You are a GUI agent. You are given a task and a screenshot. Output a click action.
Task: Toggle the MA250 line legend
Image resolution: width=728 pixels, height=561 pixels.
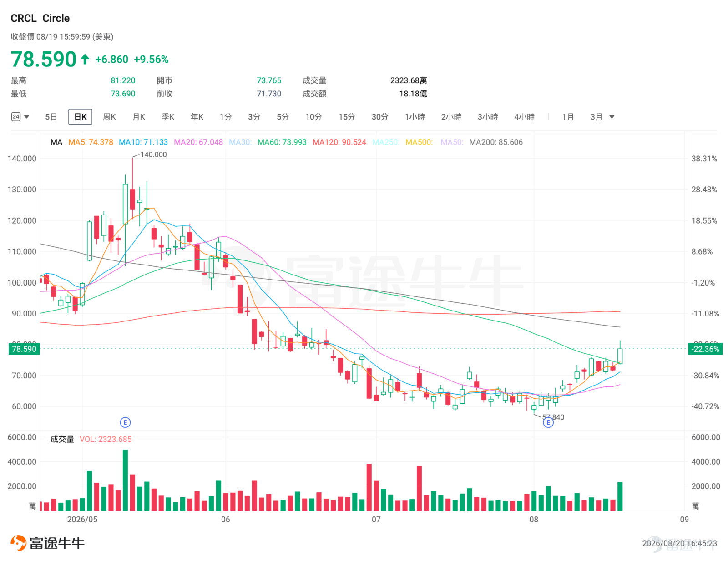(386, 142)
